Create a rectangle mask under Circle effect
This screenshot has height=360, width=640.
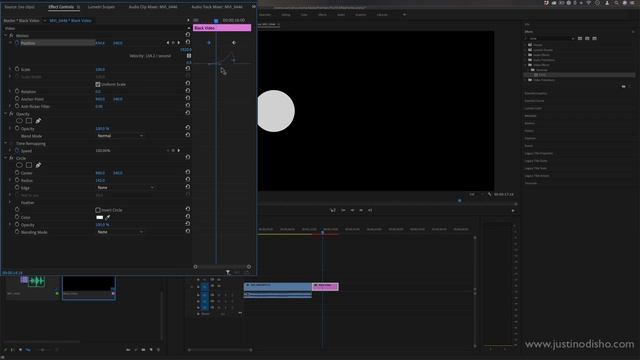point(29,165)
